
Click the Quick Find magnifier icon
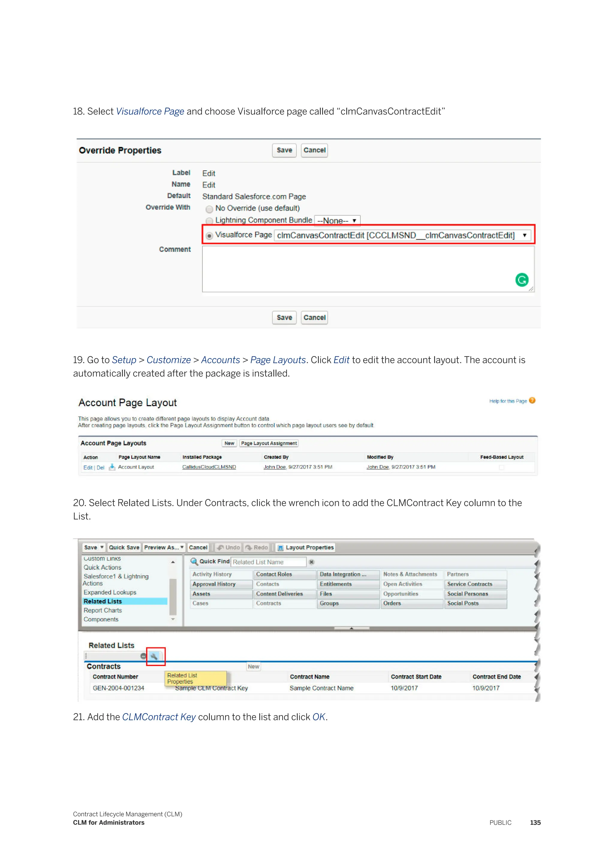tap(194, 561)
